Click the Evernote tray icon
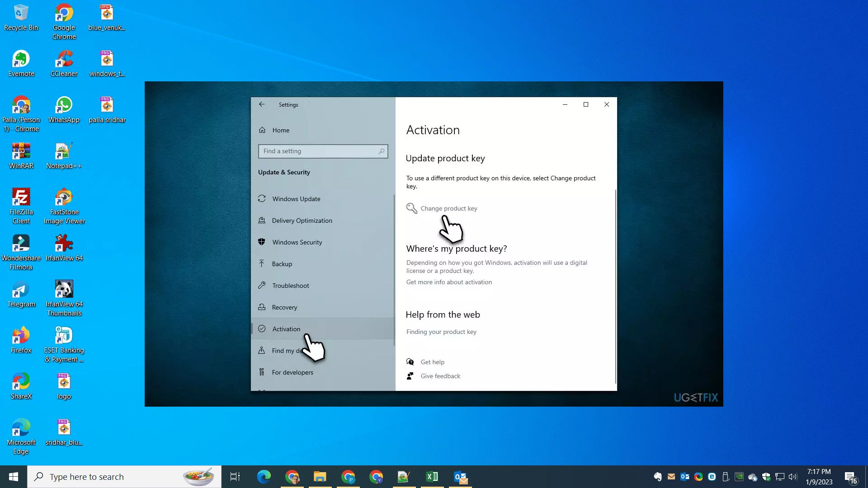This screenshot has width=868, height=488. click(x=658, y=477)
